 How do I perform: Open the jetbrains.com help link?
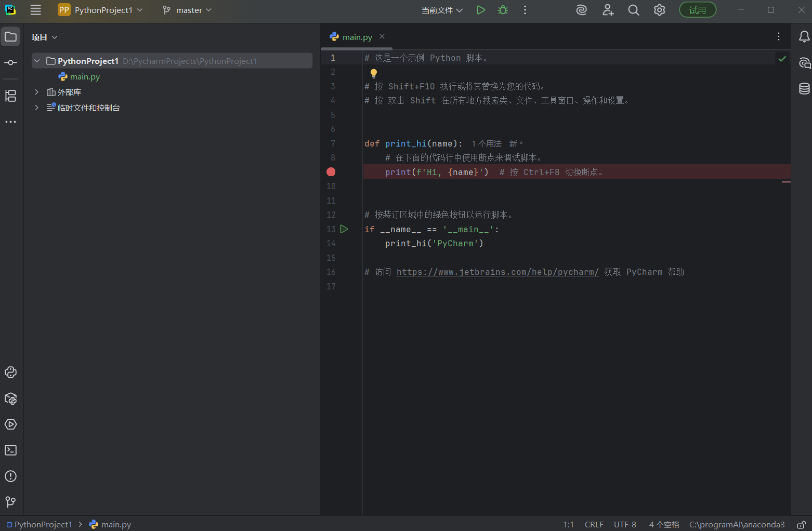497,272
